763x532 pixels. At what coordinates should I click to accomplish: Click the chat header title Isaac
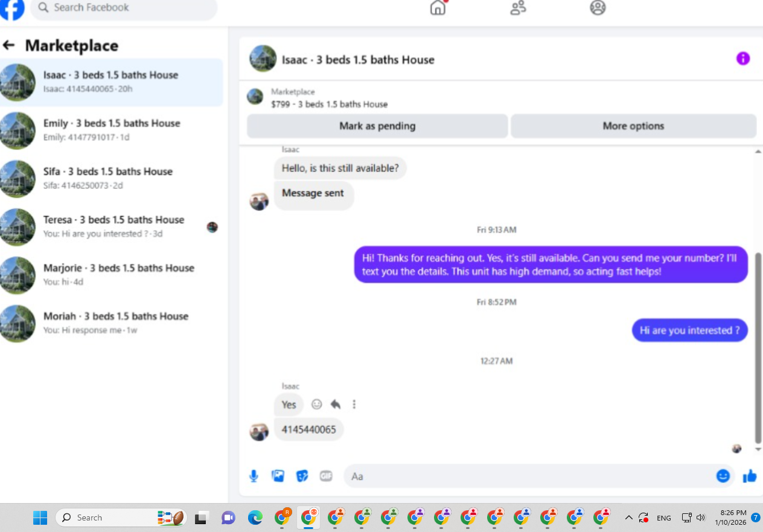point(358,60)
